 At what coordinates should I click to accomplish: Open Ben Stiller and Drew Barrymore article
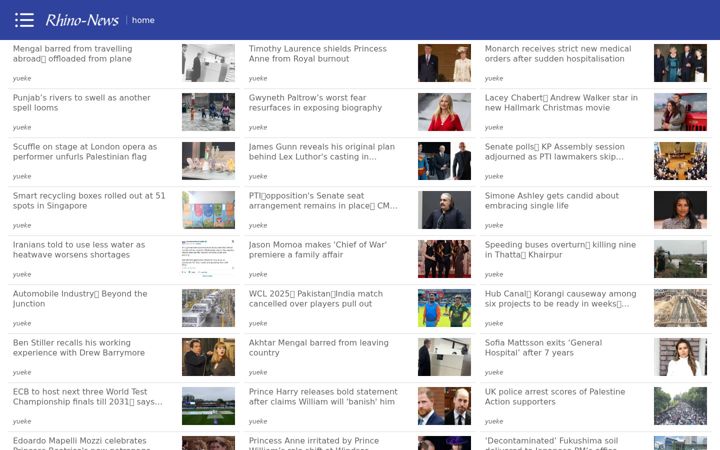(x=79, y=348)
